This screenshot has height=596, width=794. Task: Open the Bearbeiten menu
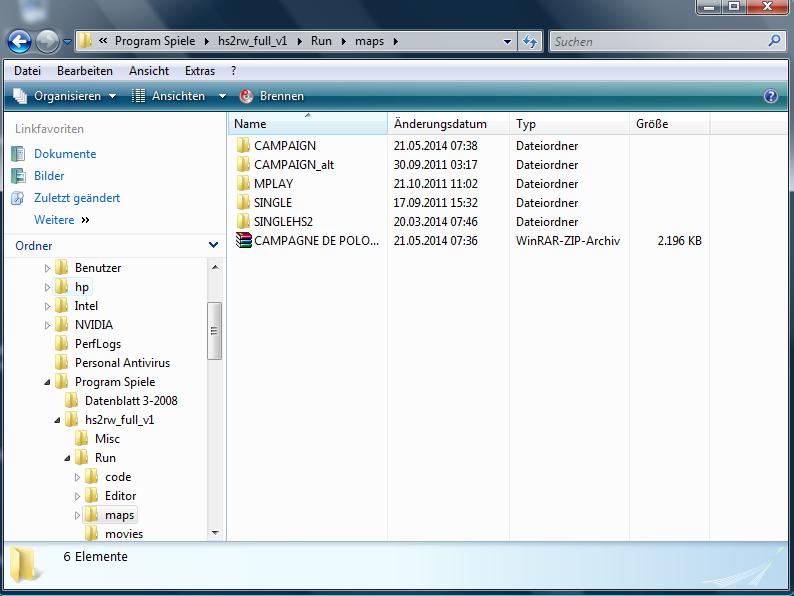coord(85,71)
